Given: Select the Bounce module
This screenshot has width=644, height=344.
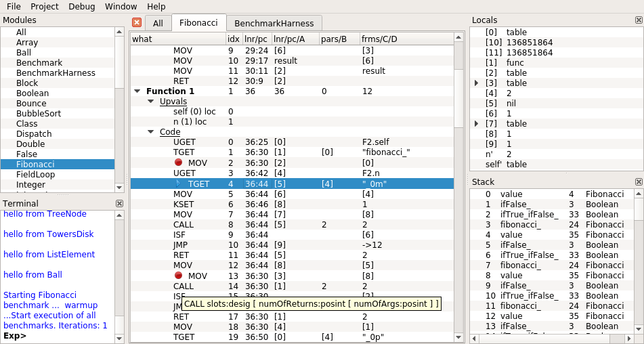Looking at the screenshot, I should 58,104.
